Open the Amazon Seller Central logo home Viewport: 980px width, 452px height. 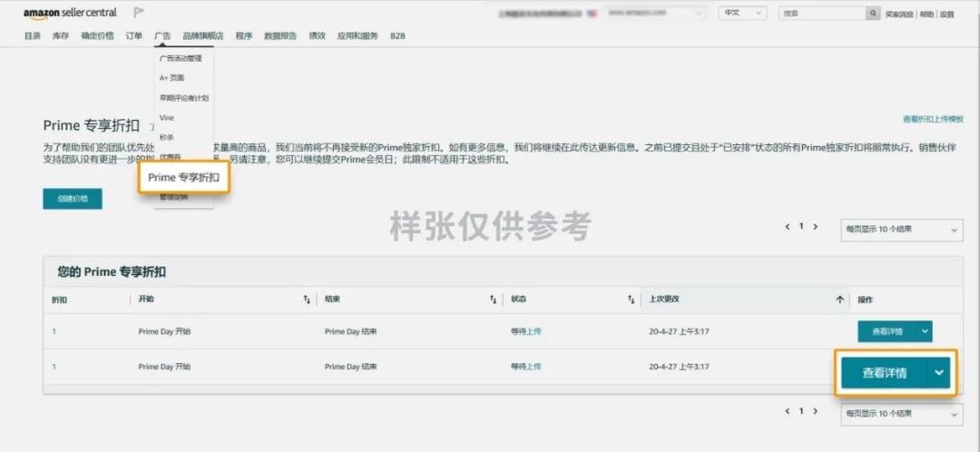pyautogui.click(x=70, y=13)
